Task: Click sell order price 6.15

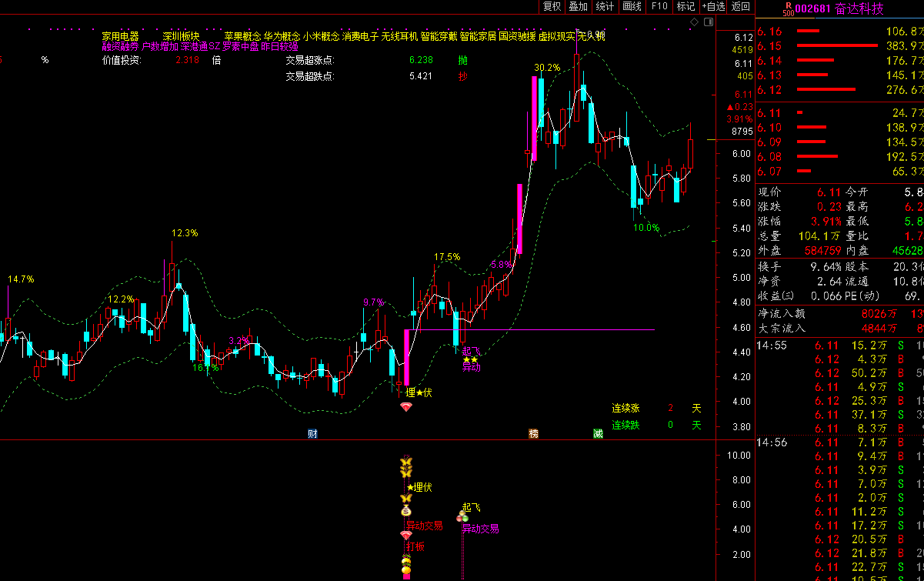Action: click(x=769, y=46)
